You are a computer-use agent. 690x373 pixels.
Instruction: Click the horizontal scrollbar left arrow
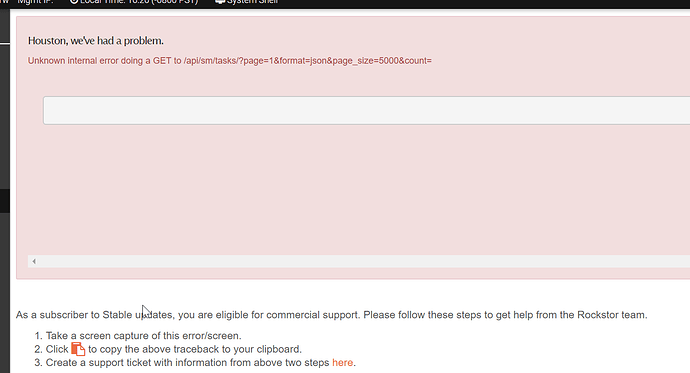tap(34, 261)
